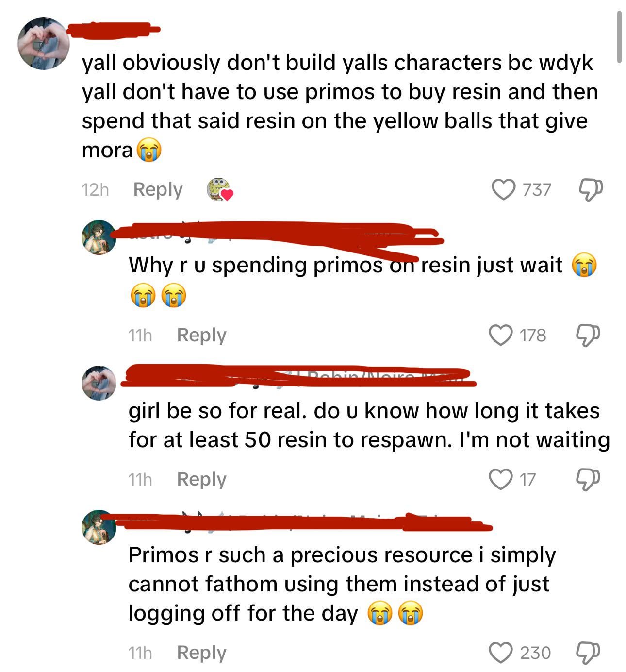Dislike the reply with 230 likes

click(588, 653)
